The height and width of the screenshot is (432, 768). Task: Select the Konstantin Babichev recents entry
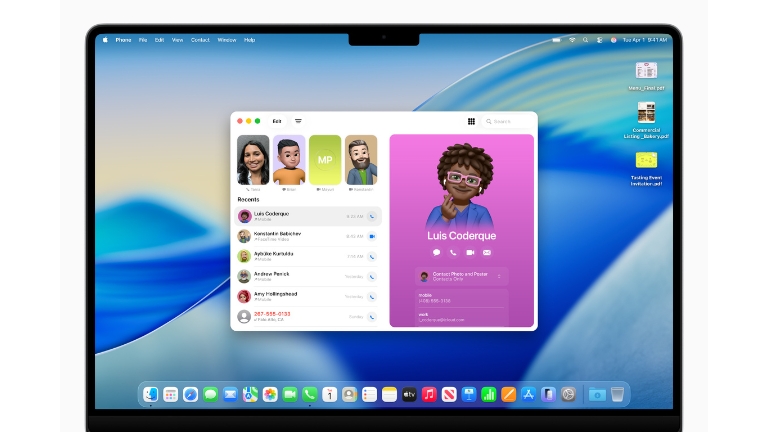coord(308,237)
